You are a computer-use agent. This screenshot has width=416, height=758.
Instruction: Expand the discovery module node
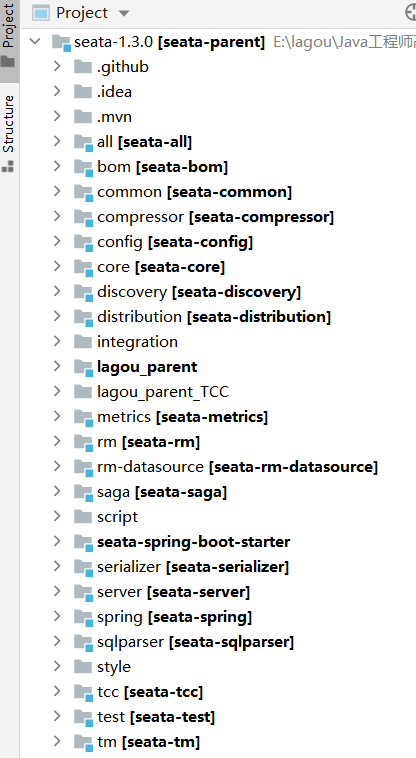pyautogui.click(x=57, y=291)
